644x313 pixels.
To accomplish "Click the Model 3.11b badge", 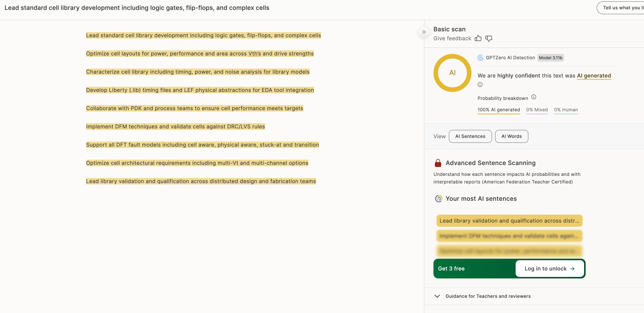I will point(550,58).
